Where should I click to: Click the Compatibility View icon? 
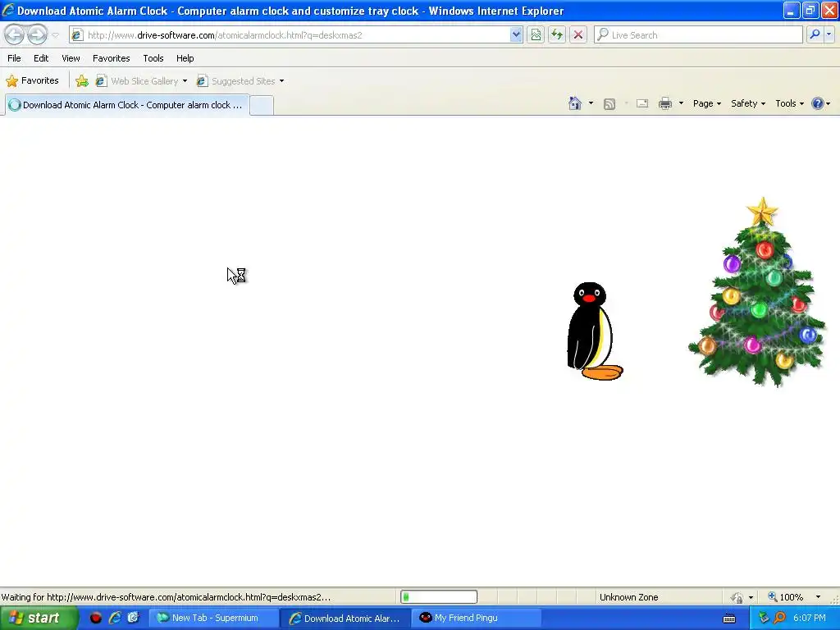(535, 34)
